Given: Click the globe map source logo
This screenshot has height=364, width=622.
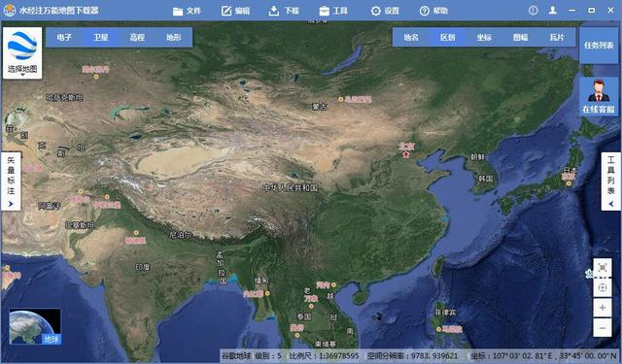Looking at the screenshot, I should coord(22,46).
